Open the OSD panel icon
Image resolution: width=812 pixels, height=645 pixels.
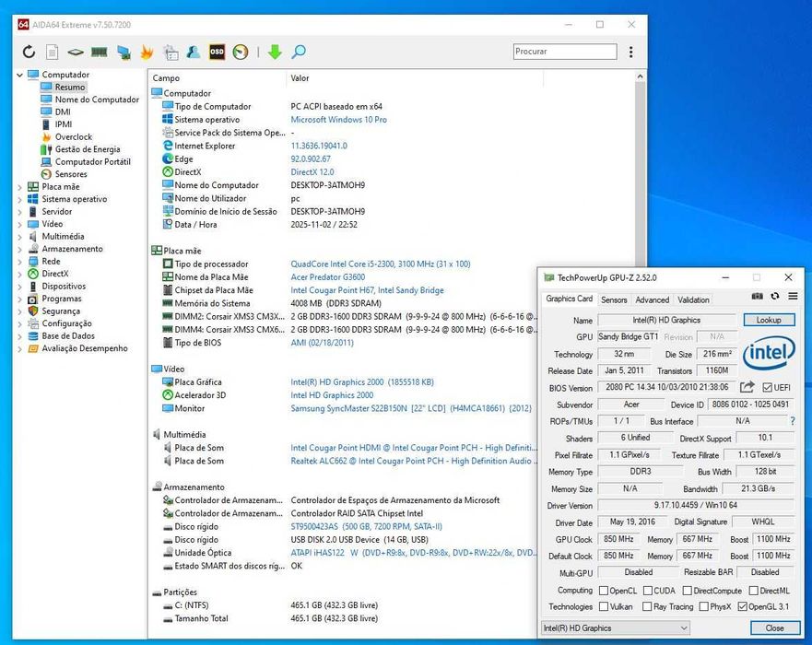click(x=217, y=52)
